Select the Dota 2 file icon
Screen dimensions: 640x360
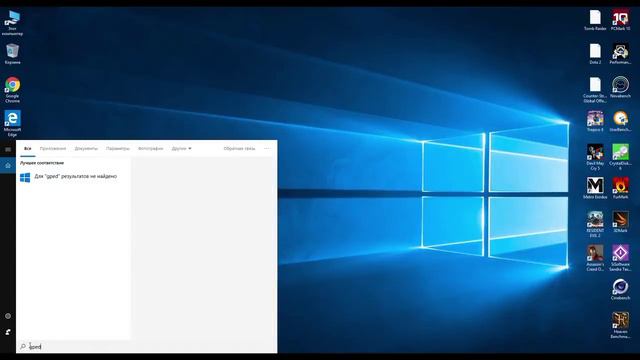595,54
